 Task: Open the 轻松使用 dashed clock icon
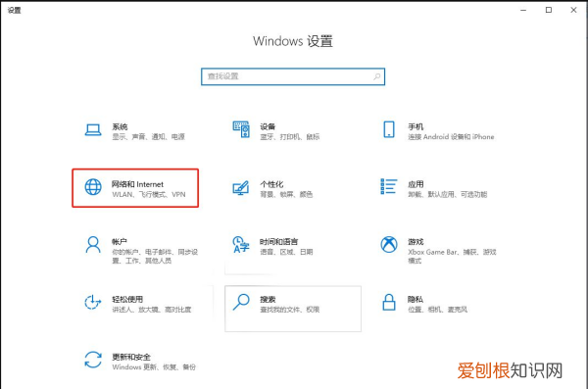[93, 303]
